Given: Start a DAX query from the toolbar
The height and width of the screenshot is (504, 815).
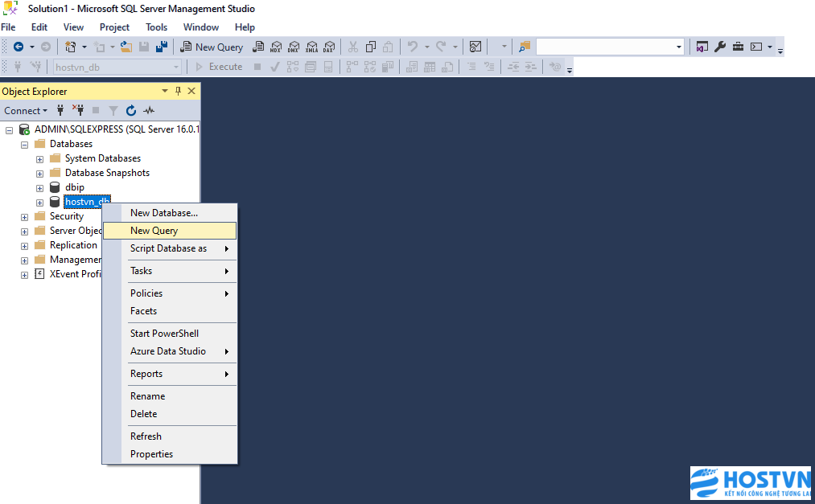Looking at the screenshot, I should (x=329, y=47).
